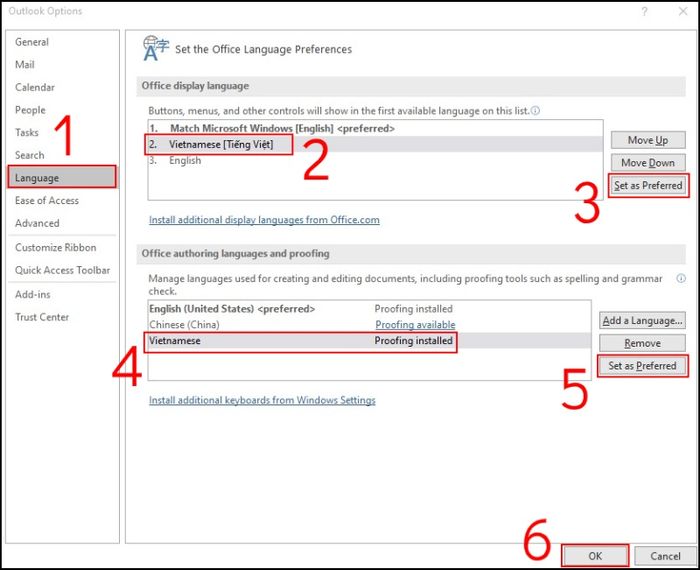
Task: Select English (United States) authoring language
Action: tap(369, 309)
